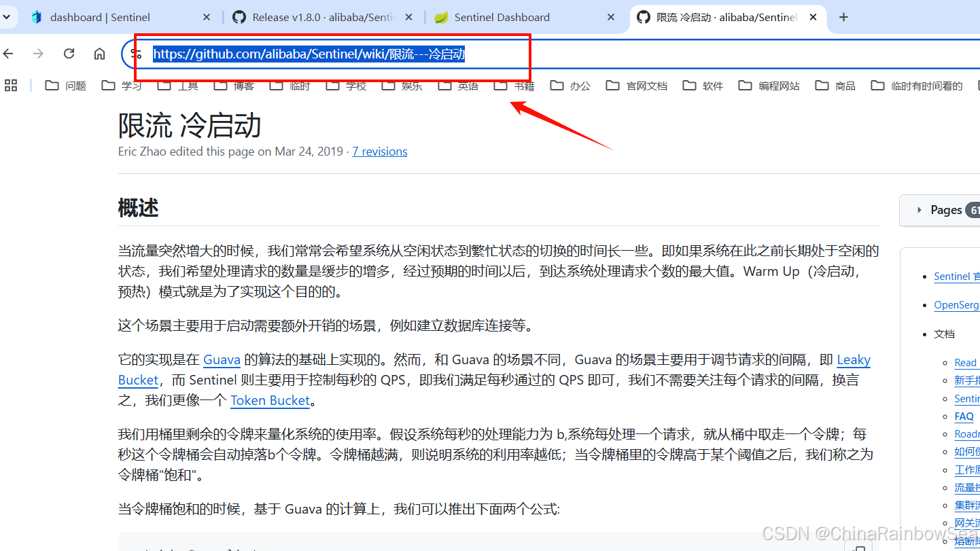
Task: Open the browser home page
Action: click(x=99, y=54)
